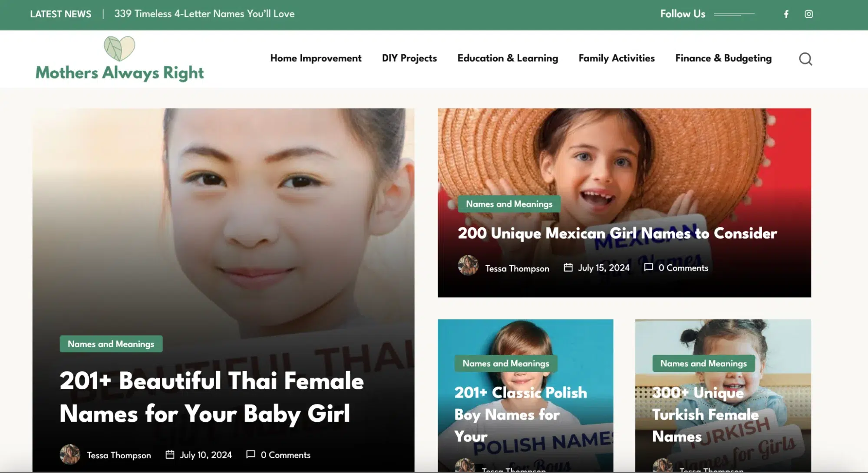Click the leaf heart logo icon
Image resolution: width=868 pixels, height=473 pixels.
coord(119,48)
